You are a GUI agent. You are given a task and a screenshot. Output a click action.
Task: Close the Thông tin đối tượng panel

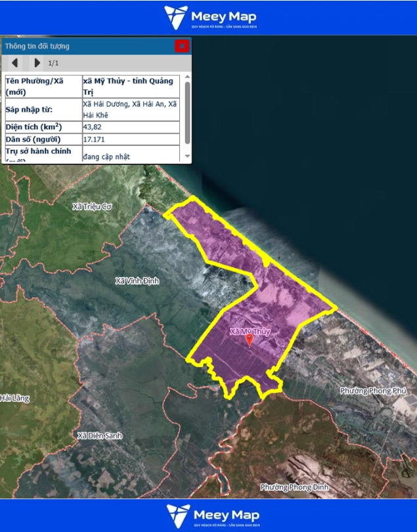click(x=182, y=46)
